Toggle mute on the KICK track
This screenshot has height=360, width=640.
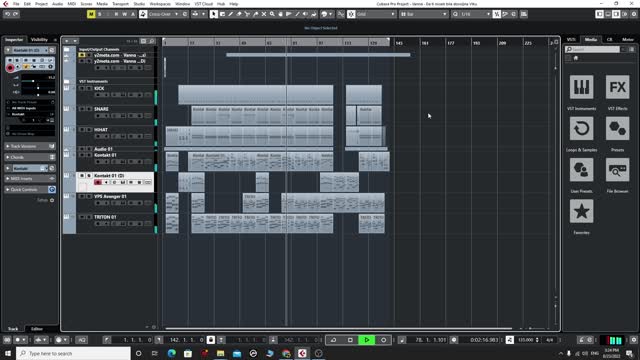(x=82, y=88)
